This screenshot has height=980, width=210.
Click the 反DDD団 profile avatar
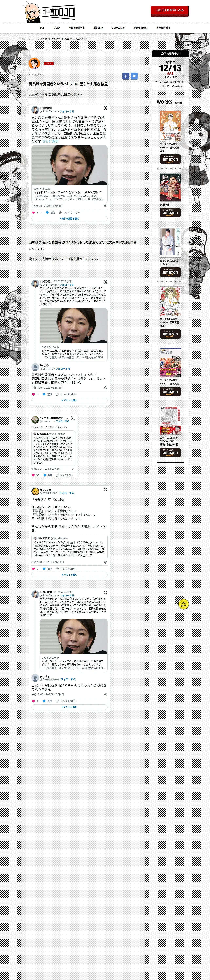click(x=35, y=491)
